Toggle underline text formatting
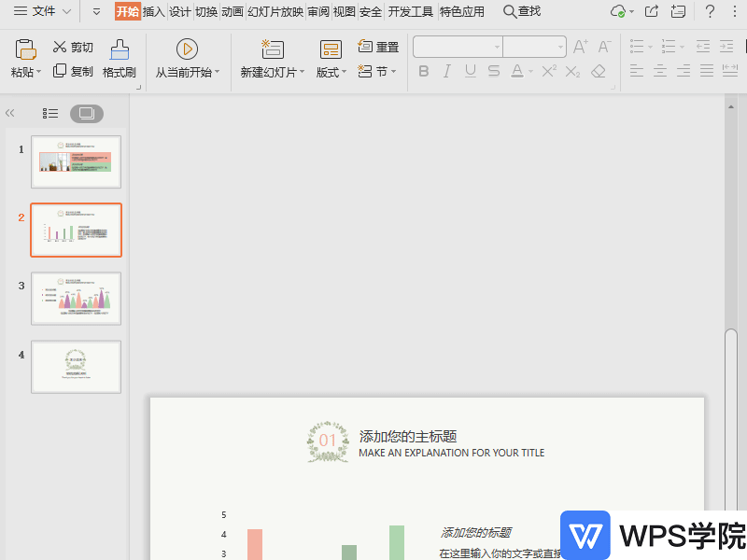Screen dimensions: 747x560 (470, 71)
